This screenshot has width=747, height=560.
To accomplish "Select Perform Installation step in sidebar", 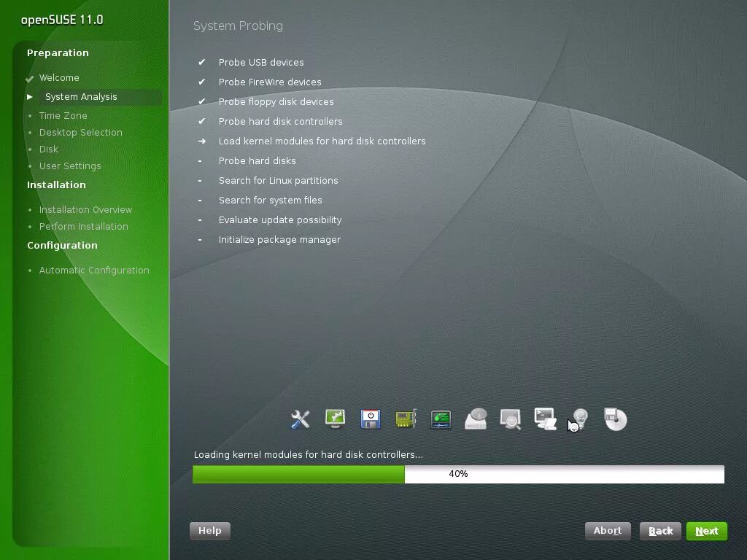I will 83,227.
